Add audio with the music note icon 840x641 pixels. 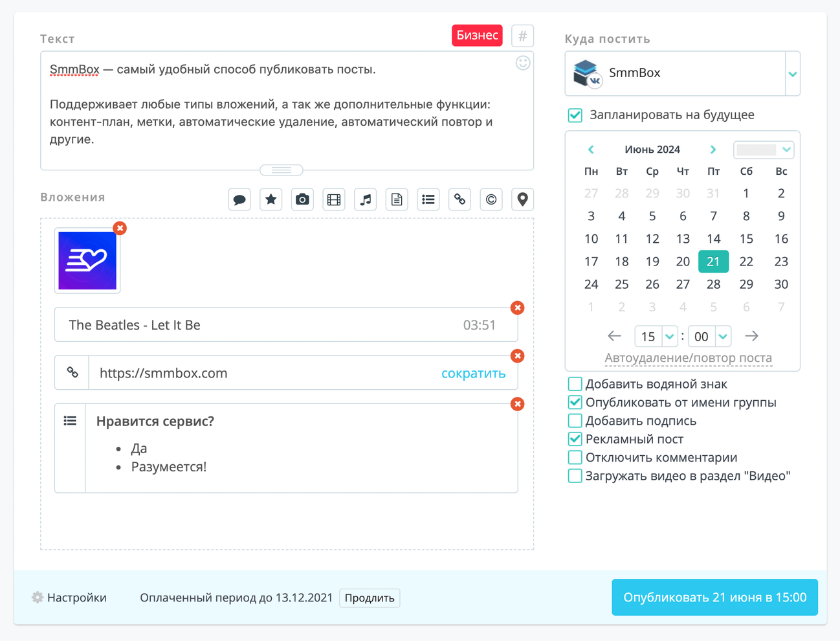click(366, 199)
